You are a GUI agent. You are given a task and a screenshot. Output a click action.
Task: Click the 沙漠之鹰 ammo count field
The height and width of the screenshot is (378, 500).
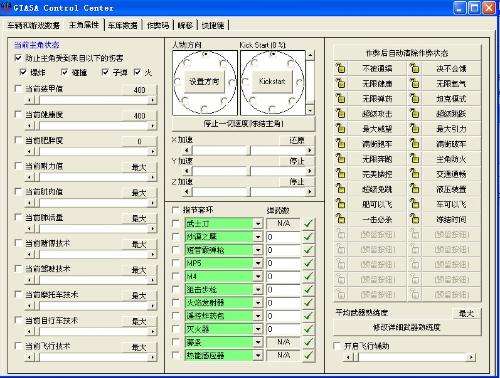click(283, 237)
